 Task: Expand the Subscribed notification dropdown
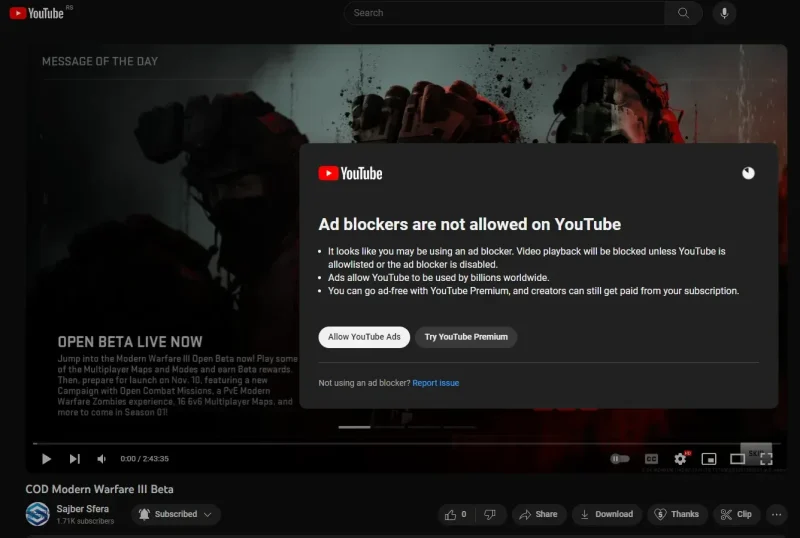(x=176, y=514)
